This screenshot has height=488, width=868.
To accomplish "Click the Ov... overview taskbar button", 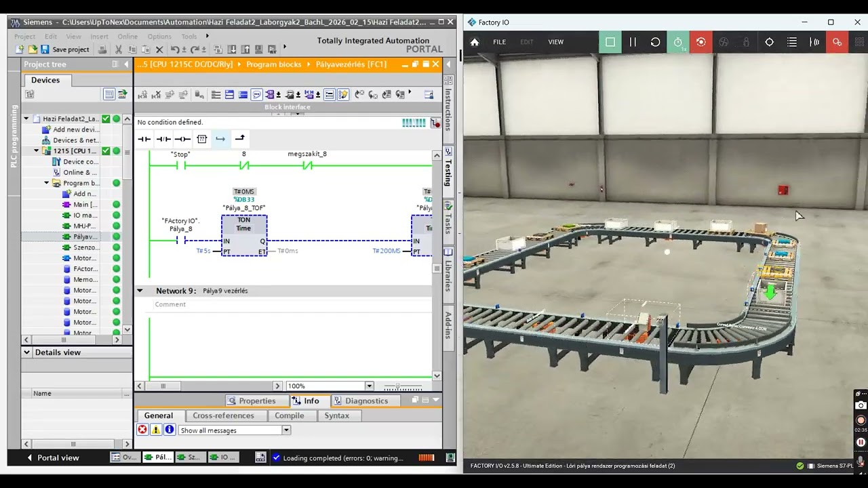I will pyautogui.click(x=124, y=457).
